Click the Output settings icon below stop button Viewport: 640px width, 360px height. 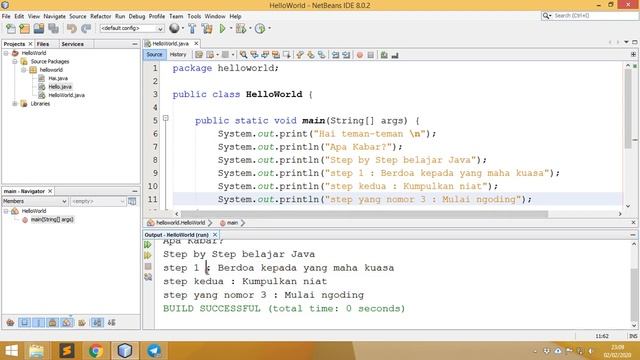[x=148, y=277]
